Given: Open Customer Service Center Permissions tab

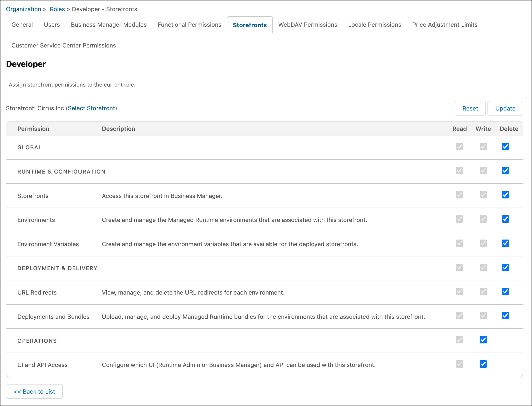Looking at the screenshot, I should click(x=64, y=45).
